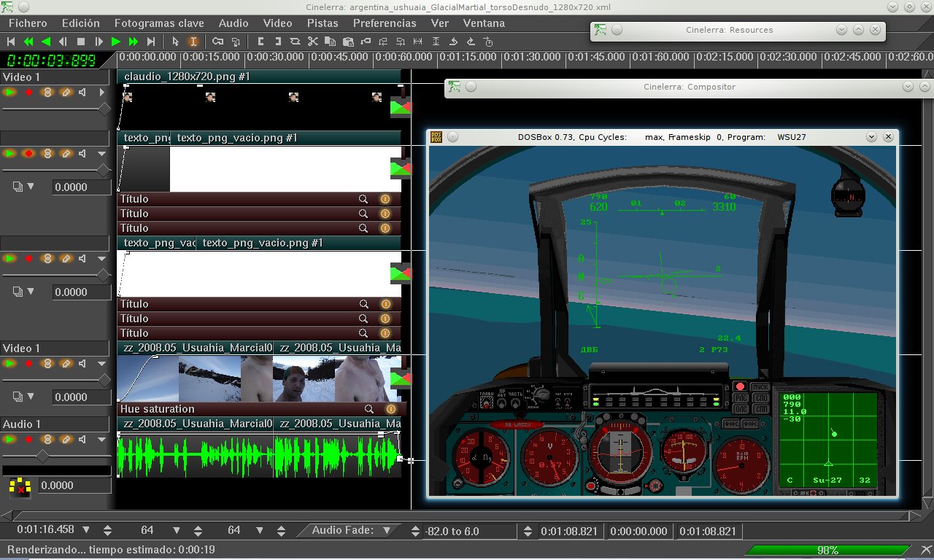Toggle a label at the cursor position

click(366, 42)
